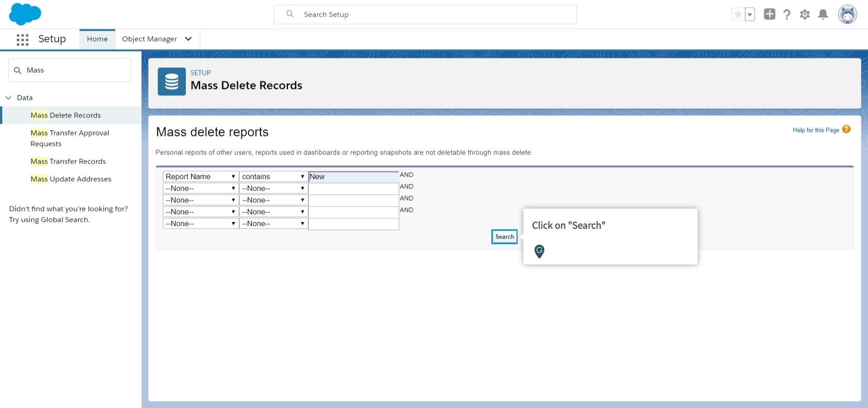Click the magnifier in the Search Setup bar
Screen dimensions: 868x408
(x=290, y=14)
